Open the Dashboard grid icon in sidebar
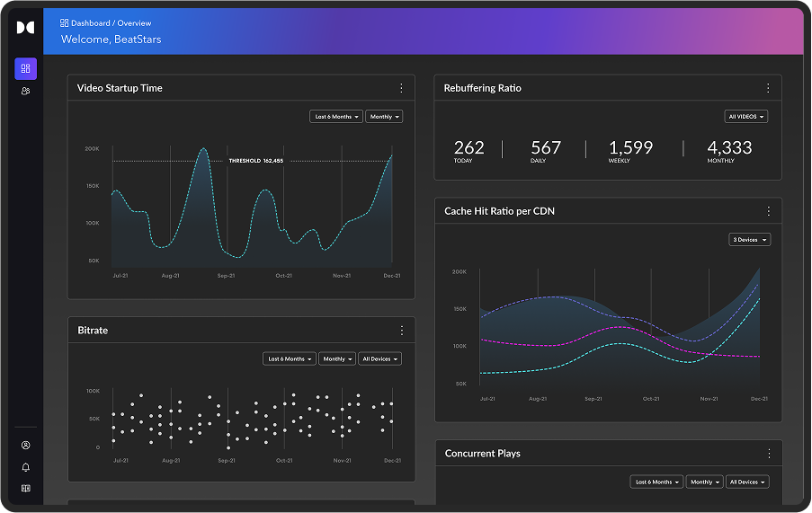Screen dimensions: 812x513 coord(25,68)
